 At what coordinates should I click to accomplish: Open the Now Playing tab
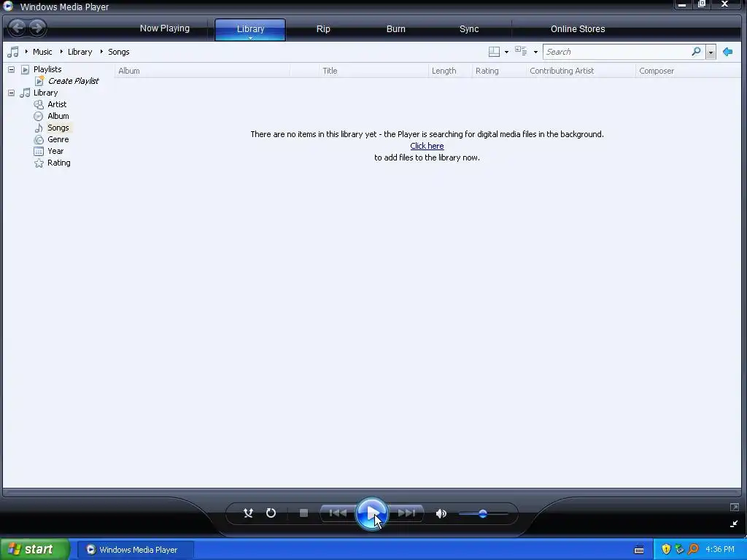164,28
